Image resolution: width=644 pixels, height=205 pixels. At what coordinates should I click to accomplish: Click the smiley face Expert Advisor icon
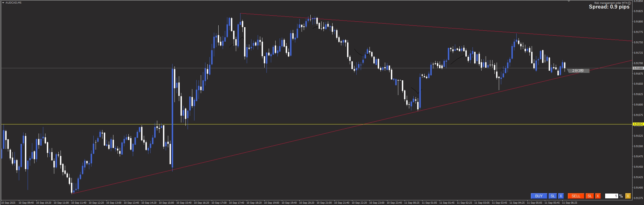click(629, 3)
